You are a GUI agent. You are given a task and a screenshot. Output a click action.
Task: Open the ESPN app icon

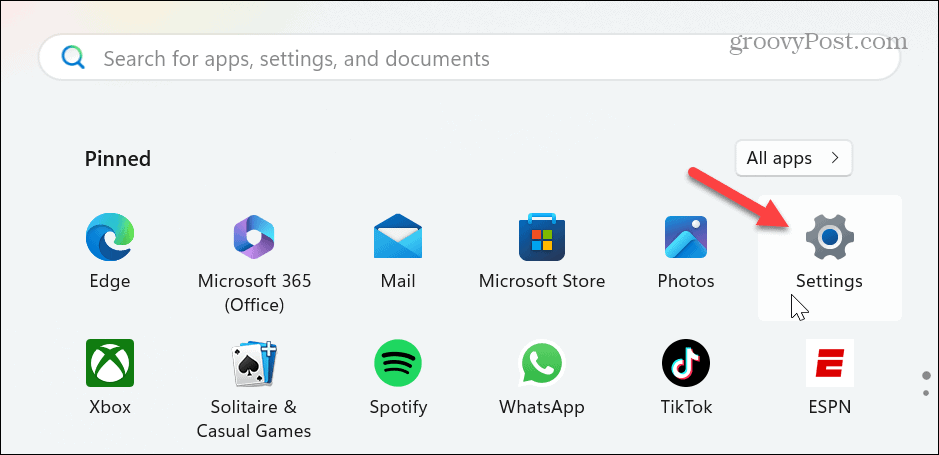click(x=829, y=363)
